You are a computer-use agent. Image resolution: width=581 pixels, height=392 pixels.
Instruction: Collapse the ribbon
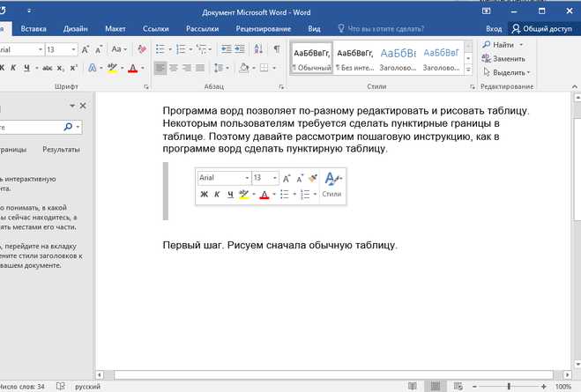[574, 86]
